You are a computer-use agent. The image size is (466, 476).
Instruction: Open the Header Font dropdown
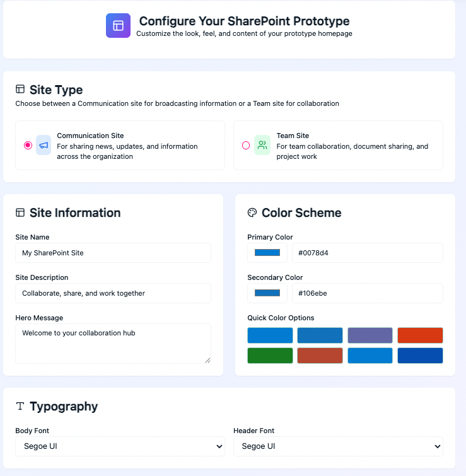click(338, 446)
